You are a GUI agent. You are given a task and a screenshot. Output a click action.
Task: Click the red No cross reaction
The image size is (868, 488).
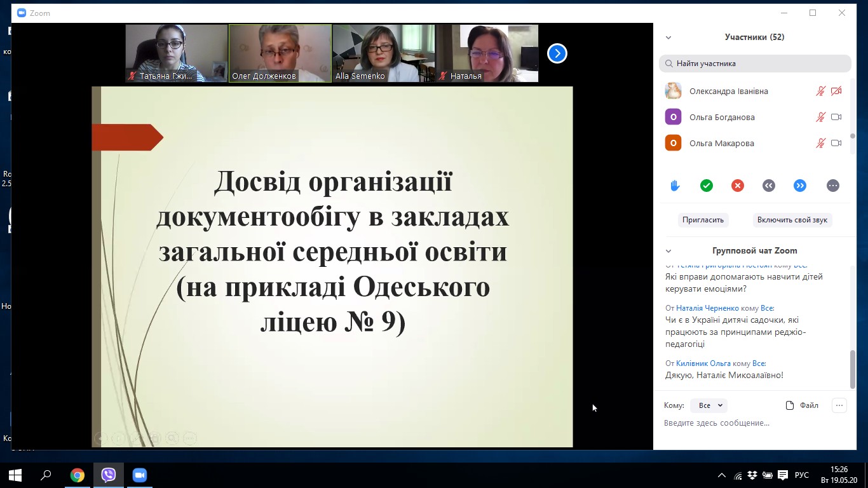(x=737, y=186)
